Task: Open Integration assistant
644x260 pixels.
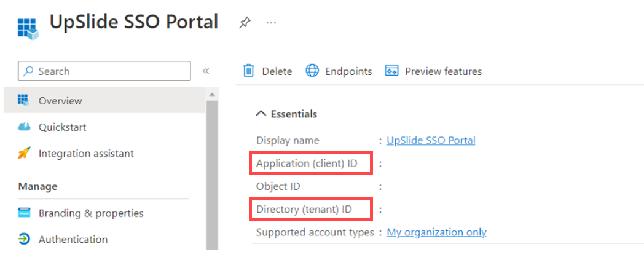Action: [x=86, y=154]
